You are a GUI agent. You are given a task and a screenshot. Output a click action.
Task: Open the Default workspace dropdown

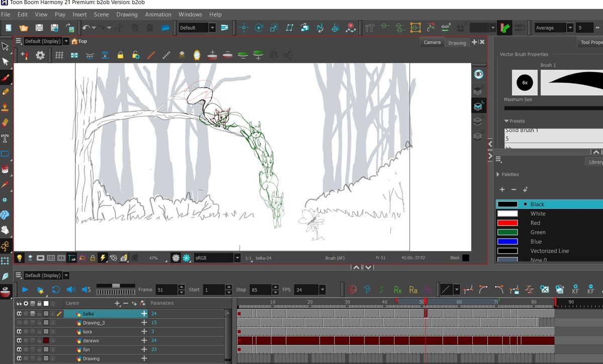pyautogui.click(x=212, y=28)
